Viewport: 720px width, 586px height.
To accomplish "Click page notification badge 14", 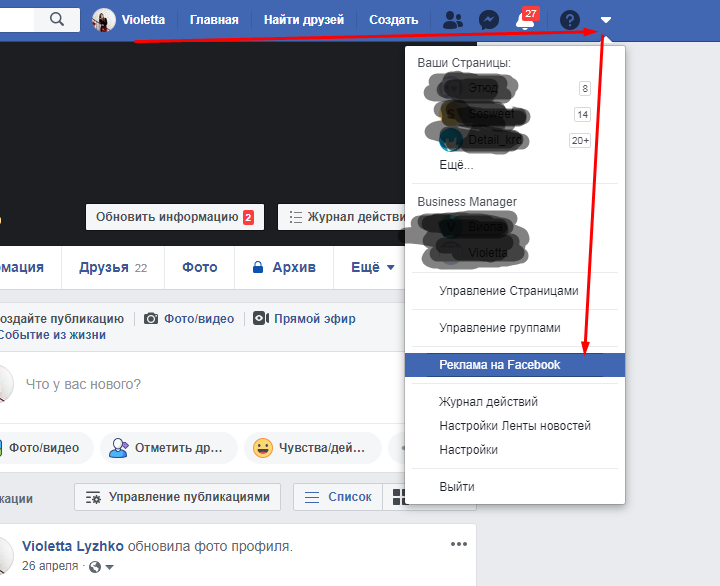I will click(582, 114).
